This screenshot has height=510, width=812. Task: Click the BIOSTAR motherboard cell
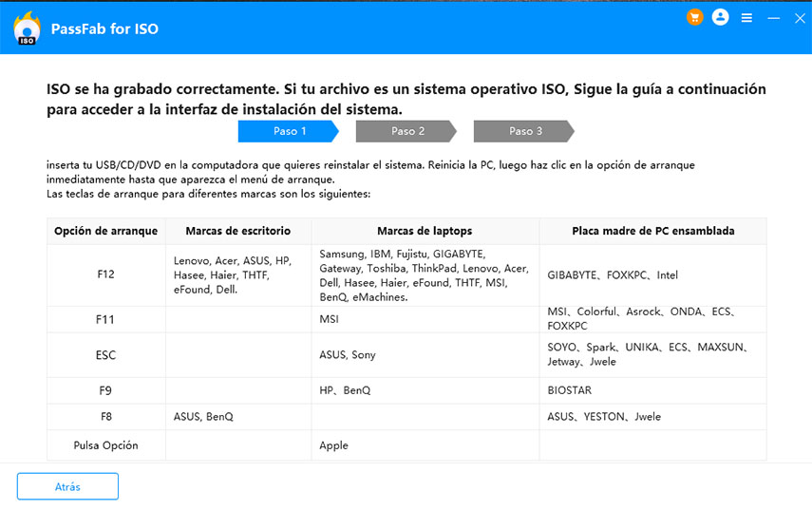[653, 391]
